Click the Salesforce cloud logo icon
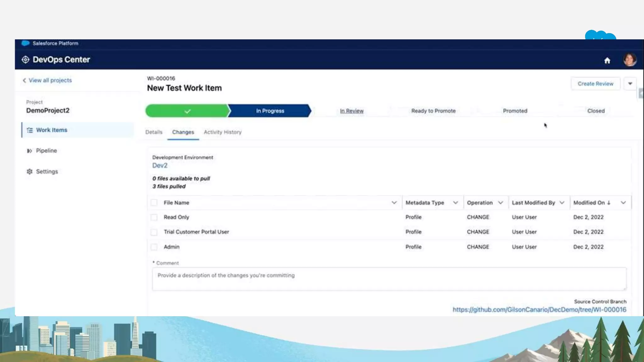 (x=25, y=43)
